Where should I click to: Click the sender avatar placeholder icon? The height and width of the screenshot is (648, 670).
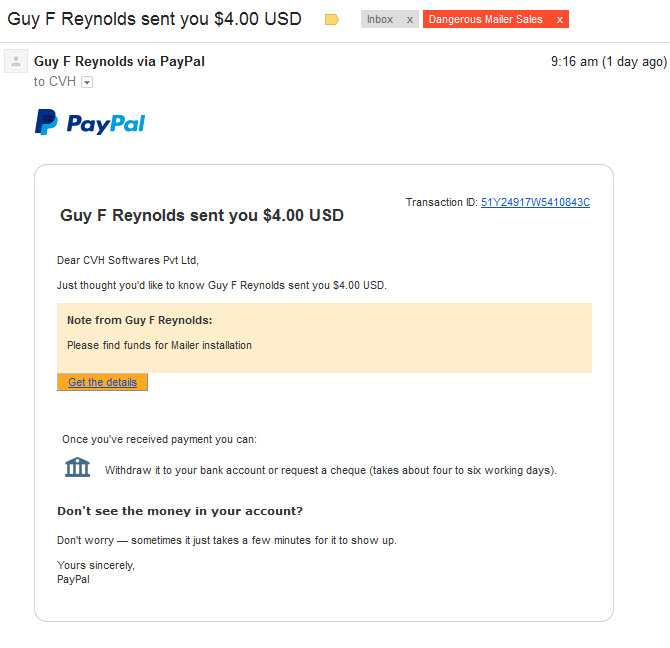tap(16, 62)
